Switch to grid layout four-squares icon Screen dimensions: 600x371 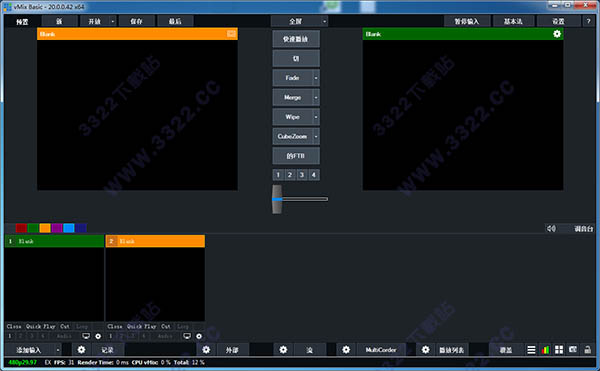559,350
